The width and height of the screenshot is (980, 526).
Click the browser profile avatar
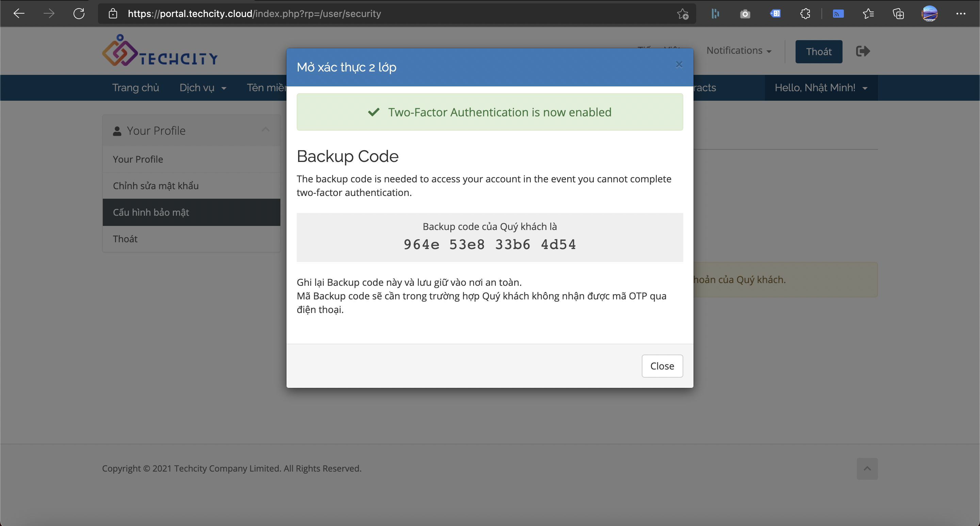pos(929,14)
